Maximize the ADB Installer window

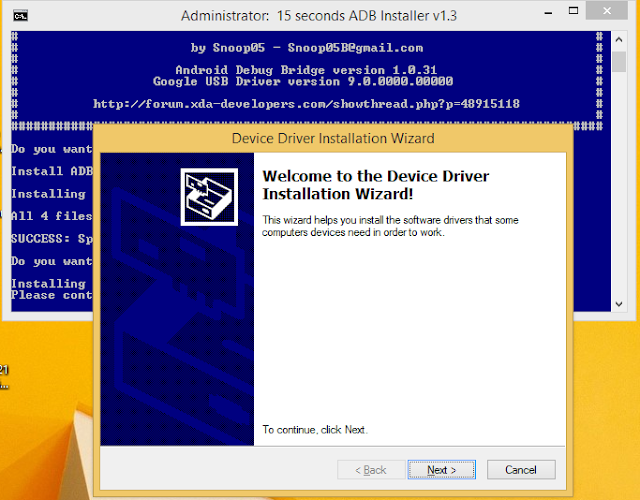pos(573,11)
